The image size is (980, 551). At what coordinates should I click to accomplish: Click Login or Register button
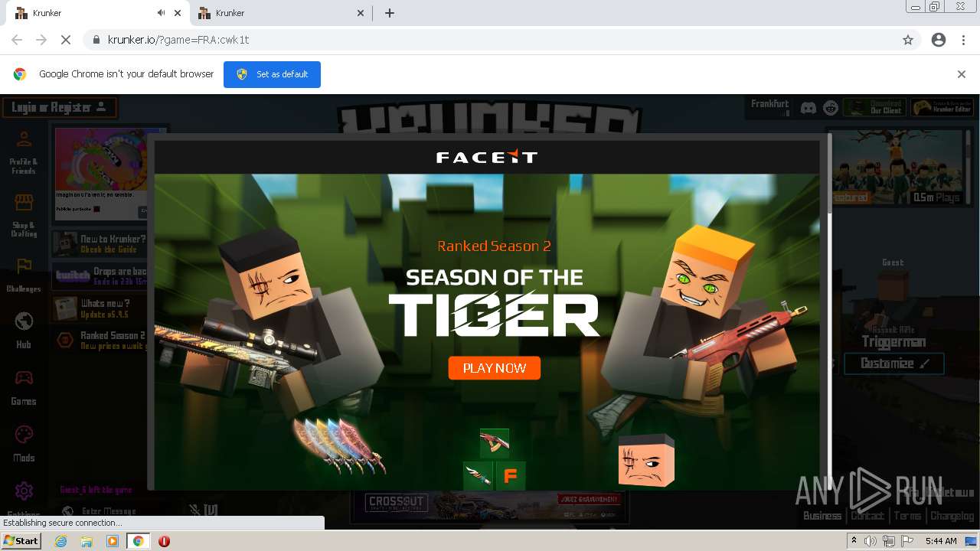coord(60,107)
